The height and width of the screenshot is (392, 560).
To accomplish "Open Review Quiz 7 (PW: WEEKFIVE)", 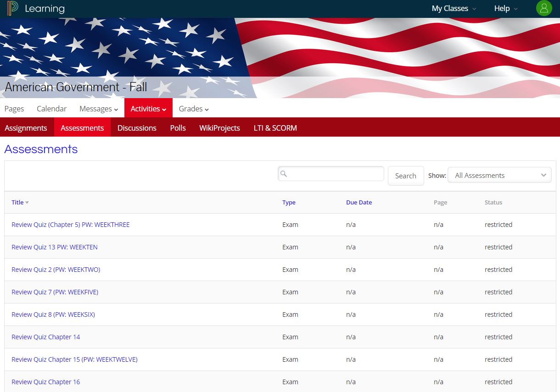I will [55, 292].
